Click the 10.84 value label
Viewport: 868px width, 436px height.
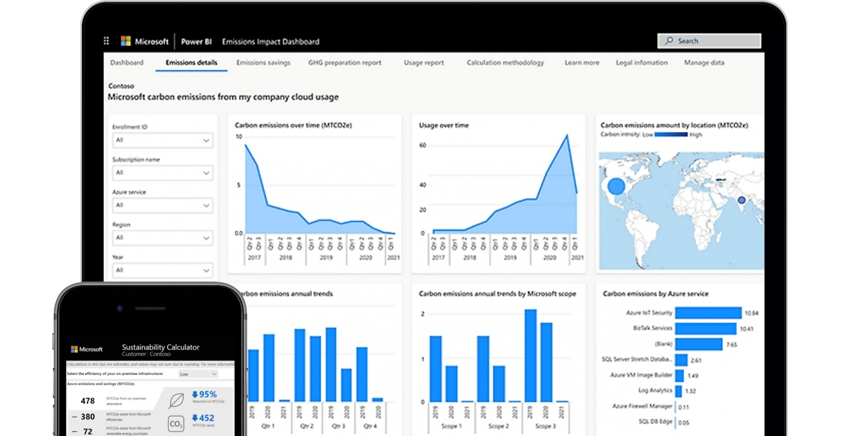click(751, 313)
